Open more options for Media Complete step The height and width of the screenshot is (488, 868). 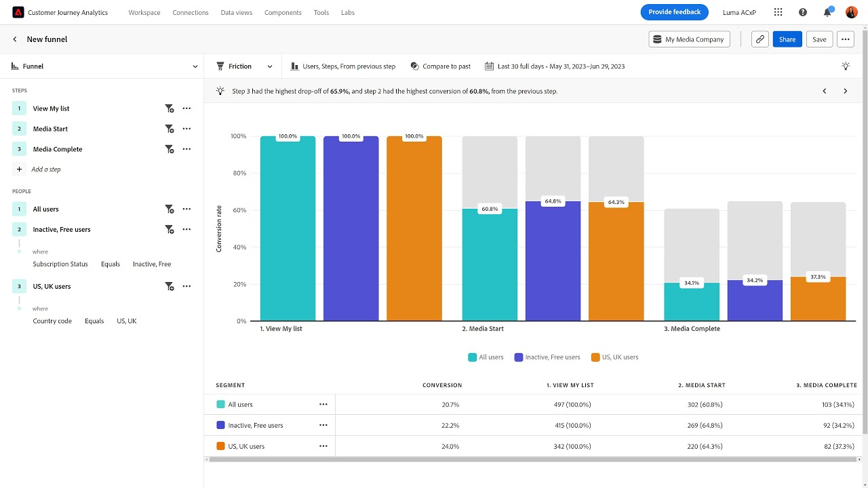[x=186, y=149]
